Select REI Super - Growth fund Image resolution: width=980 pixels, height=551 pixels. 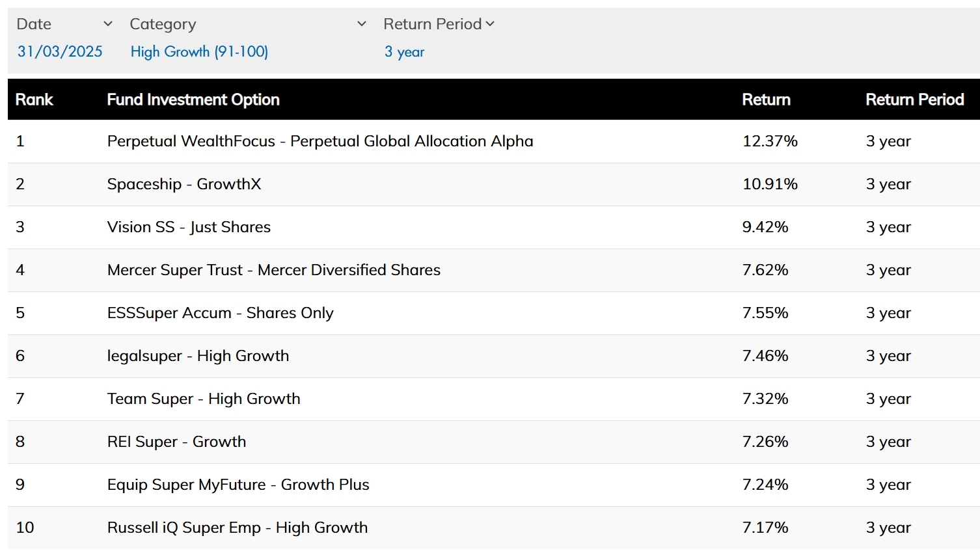pyautogui.click(x=176, y=442)
